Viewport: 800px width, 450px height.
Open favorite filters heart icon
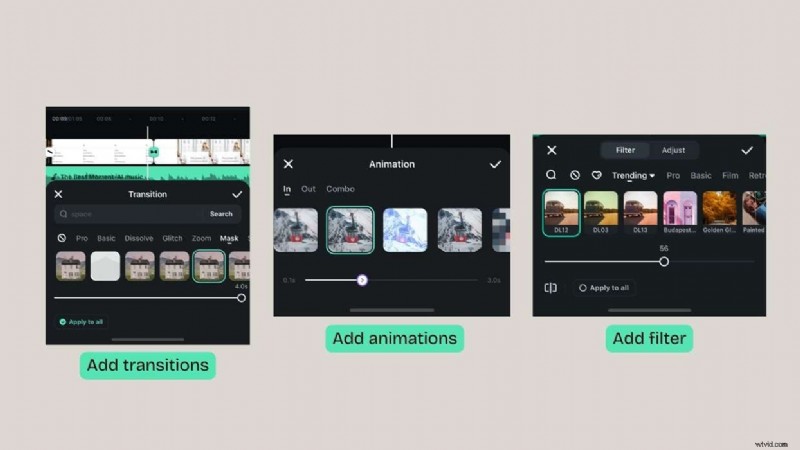596,175
